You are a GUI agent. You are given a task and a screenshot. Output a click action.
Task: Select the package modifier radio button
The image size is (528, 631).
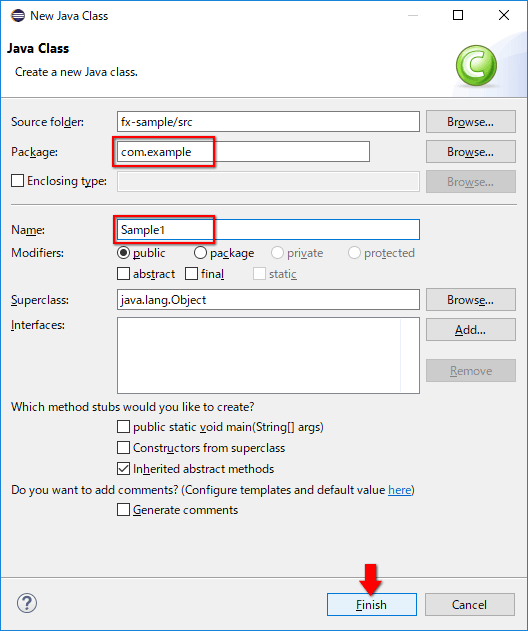click(x=200, y=253)
